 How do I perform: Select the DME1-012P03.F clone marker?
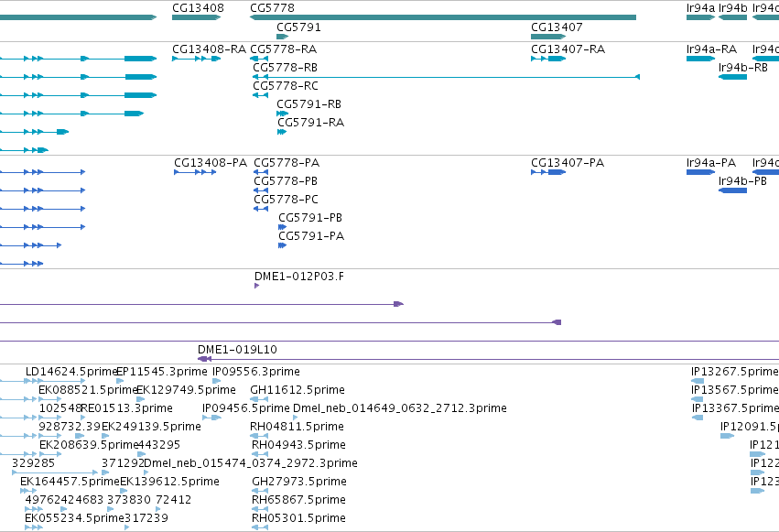pos(256,286)
